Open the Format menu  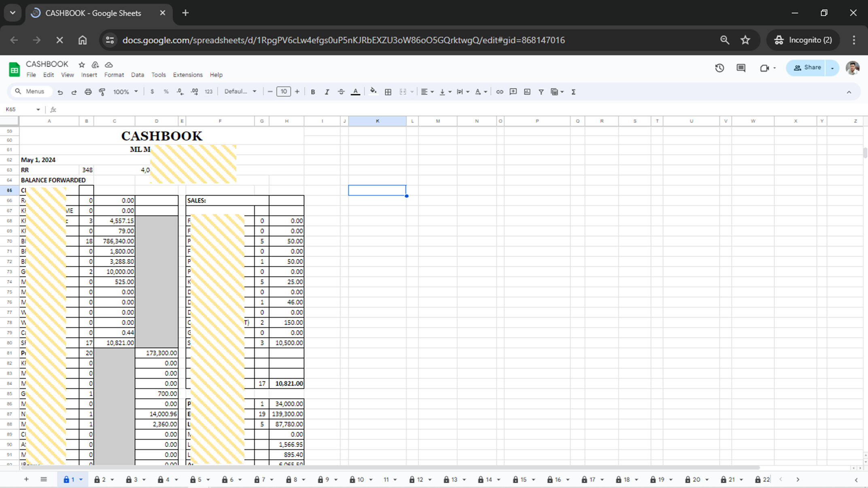[114, 75]
